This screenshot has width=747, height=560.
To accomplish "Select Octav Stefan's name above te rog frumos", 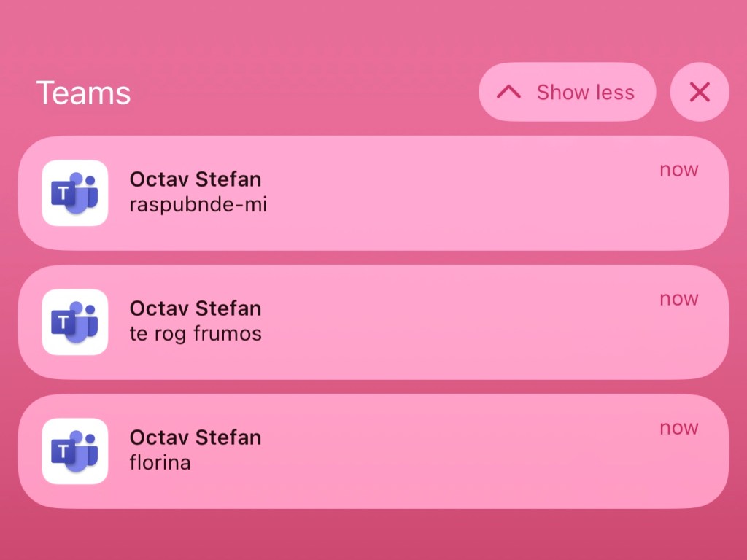I will pyautogui.click(x=195, y=308).
